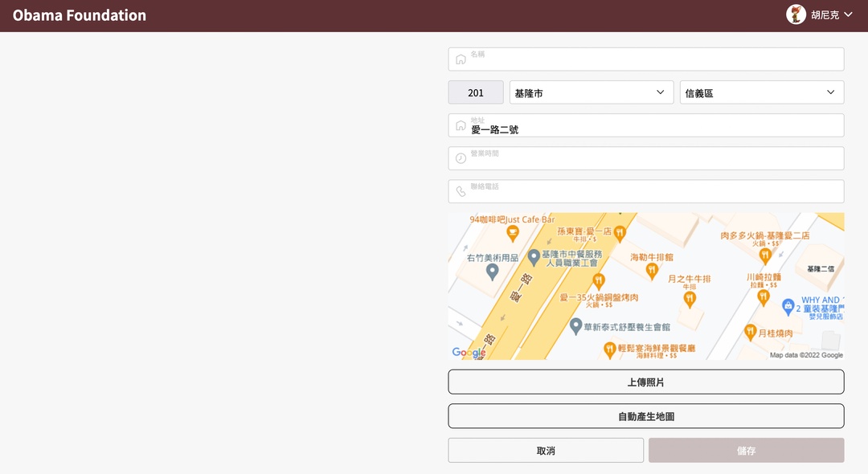
Task: Click the home icon in address field
Action: pos(461,125)
